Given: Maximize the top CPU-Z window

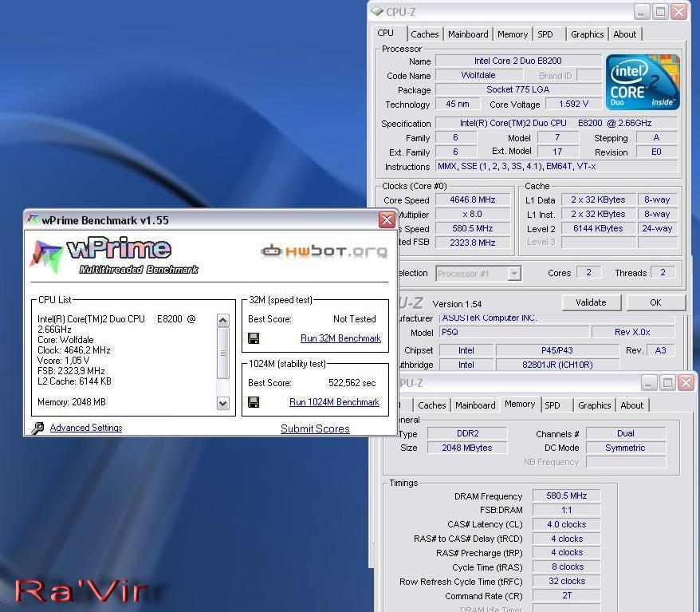Looking at the screenshot, I should point(660,12).
